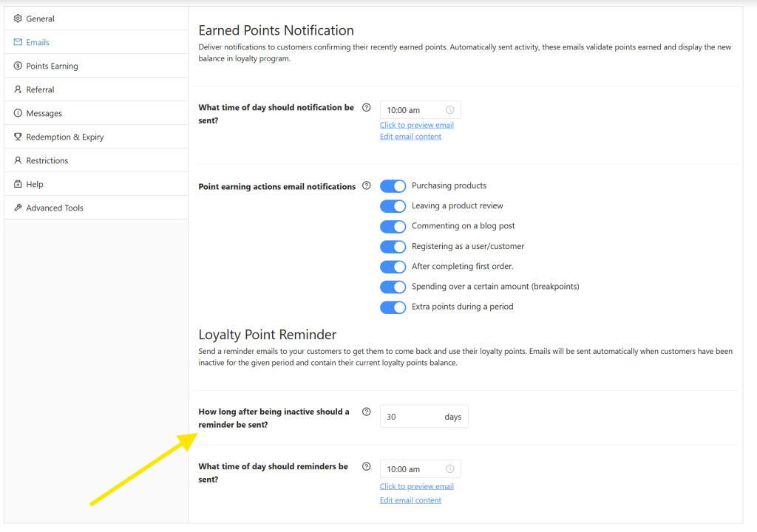757x532 pixels.
Task: Click the help icon beside notification time question
Action: coord(367,107)
